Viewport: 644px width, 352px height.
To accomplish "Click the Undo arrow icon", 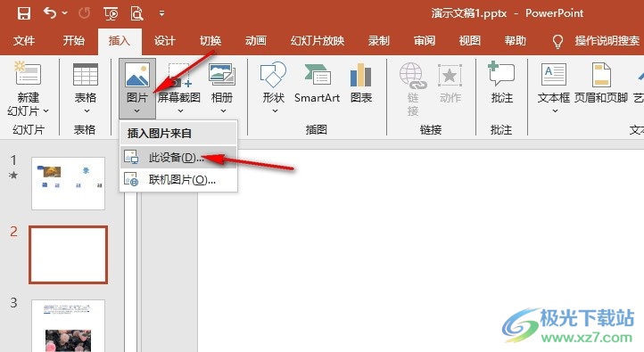I will click(x=50, y=13).
